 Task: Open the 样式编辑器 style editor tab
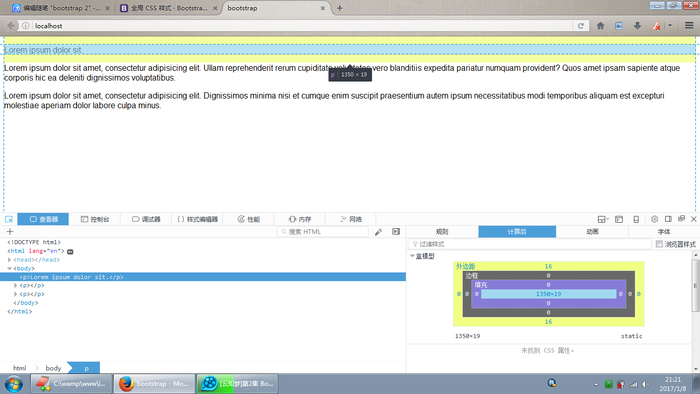[197, 219]
